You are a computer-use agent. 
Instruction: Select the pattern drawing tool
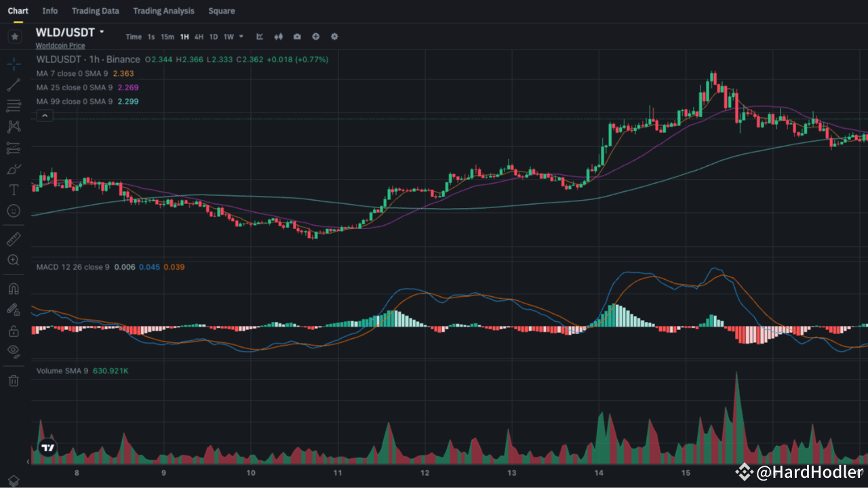tap(14, 127)
